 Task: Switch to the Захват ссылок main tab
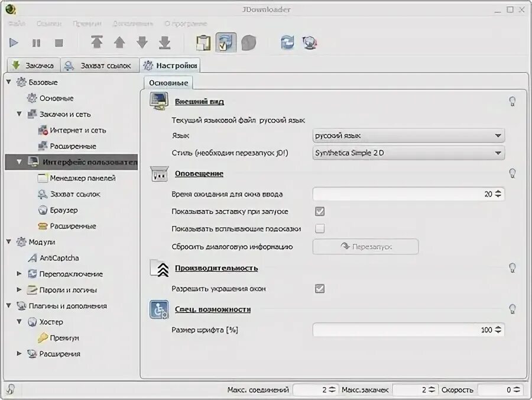click(x=99, y=65)
